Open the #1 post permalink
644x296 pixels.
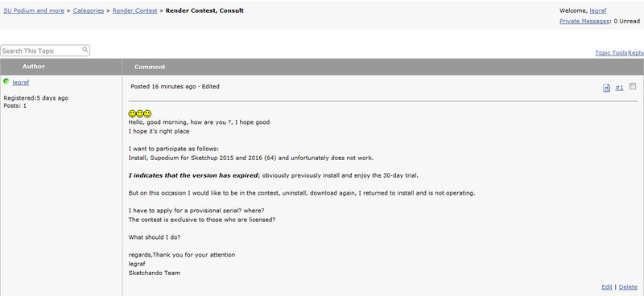click(619, 88)
